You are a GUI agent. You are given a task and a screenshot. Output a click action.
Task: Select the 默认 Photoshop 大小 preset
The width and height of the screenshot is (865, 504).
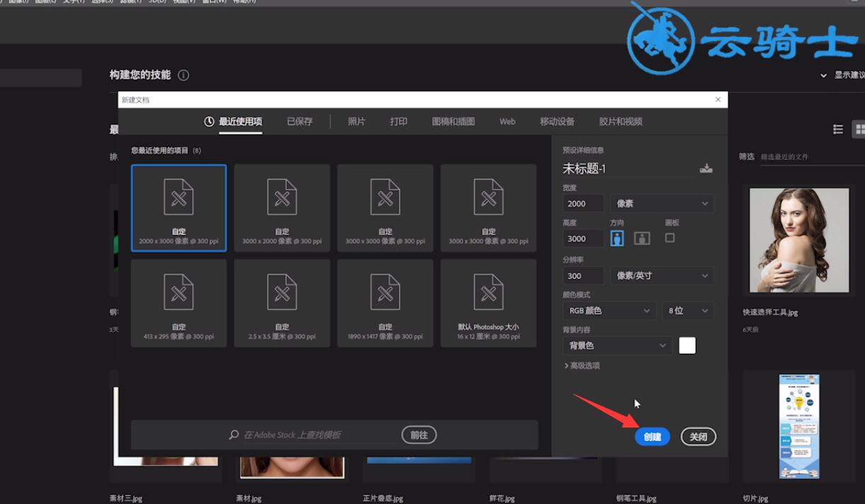point(489,303)
